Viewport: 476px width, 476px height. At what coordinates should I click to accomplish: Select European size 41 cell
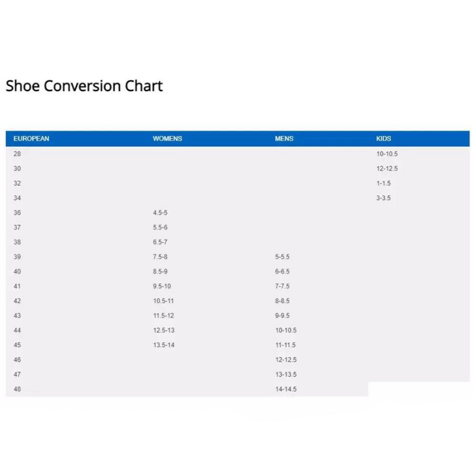point(17,286)
